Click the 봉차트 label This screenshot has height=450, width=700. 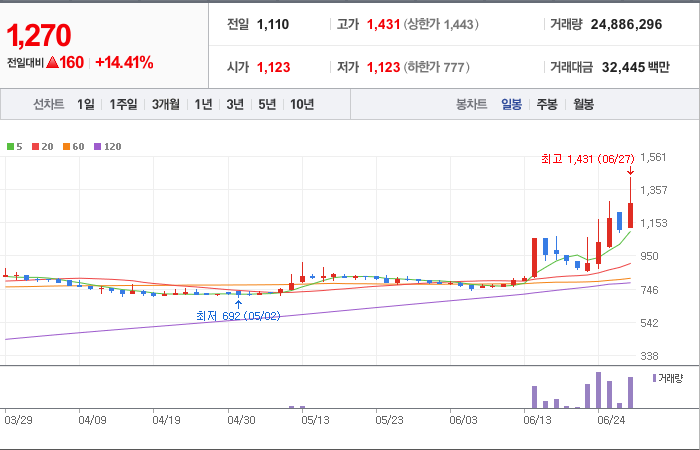pos(471,104)
